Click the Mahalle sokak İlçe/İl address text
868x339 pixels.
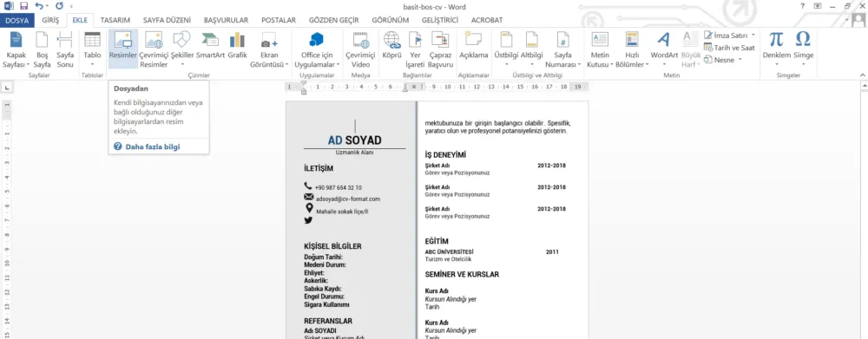[x=342, y=212]
